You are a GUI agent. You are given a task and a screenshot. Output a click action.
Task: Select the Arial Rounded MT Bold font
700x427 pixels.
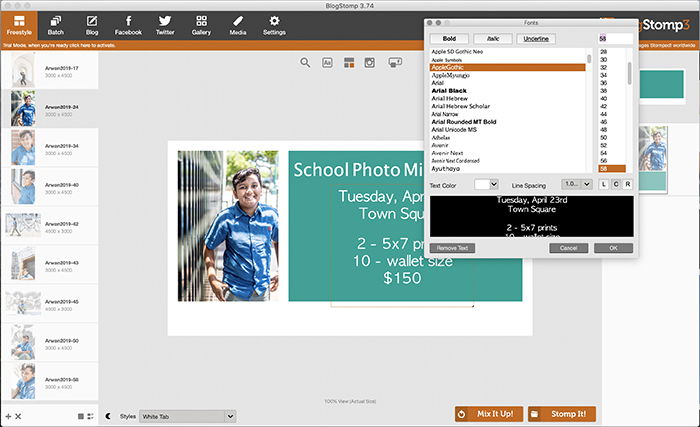point(508,122)
